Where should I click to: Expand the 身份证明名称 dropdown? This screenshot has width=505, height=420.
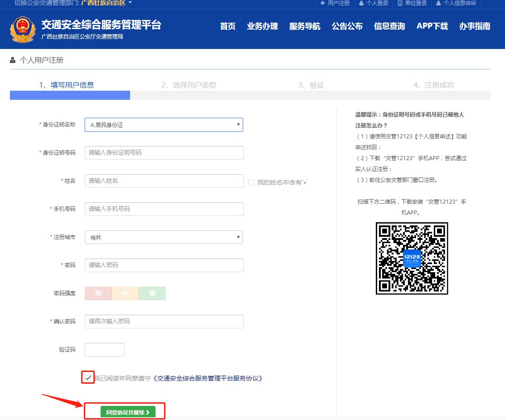[164, 125]
